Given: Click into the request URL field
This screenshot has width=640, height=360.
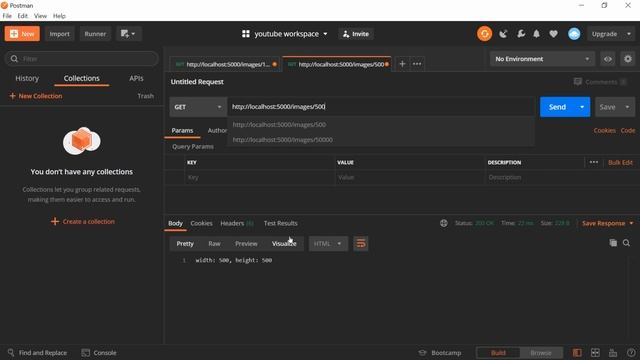Looking at the screenshot, I should [381, 107].
